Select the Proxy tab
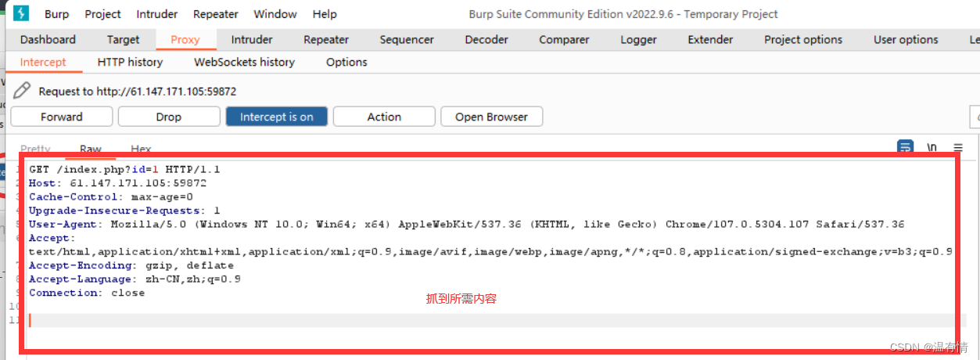The width and height of the screenshot is (980, 360). (x=185, y=39)
